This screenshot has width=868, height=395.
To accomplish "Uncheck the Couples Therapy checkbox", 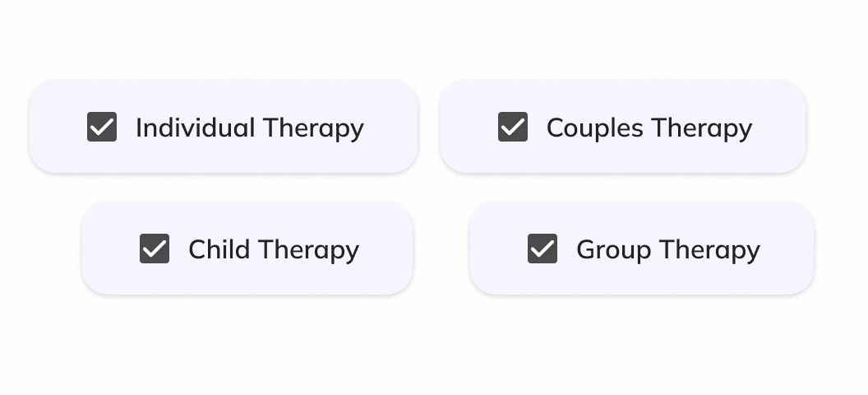I will [x=513, y=127].
